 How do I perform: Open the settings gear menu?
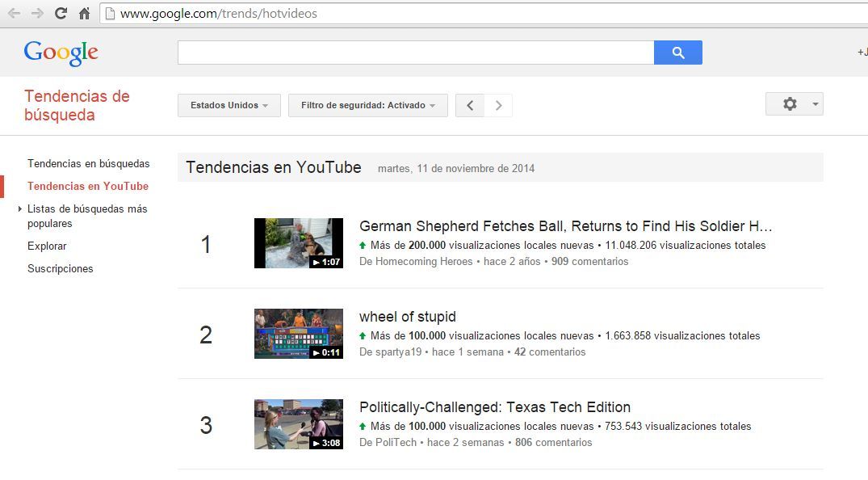[x=790, y=104]
